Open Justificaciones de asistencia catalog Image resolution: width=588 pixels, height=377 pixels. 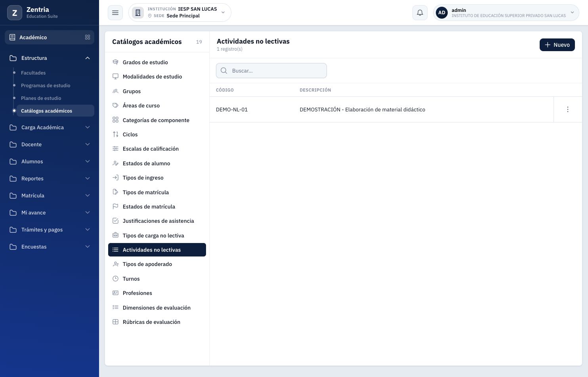point(157,221)
